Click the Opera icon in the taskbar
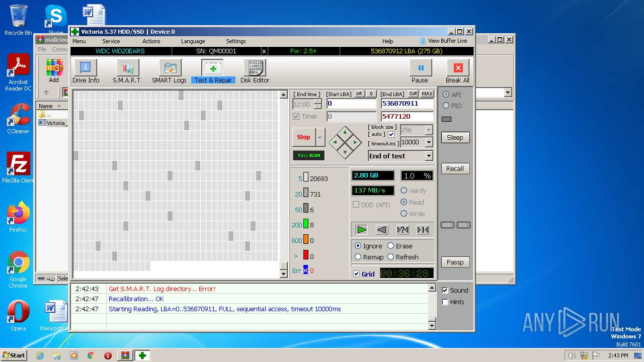The image size is (644, 362). (x=108, y=355)
